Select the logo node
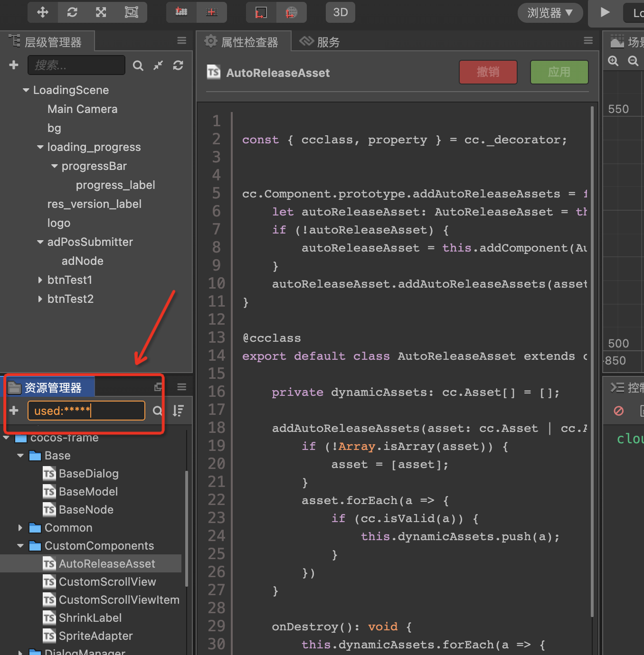 (x=59, y=223)
